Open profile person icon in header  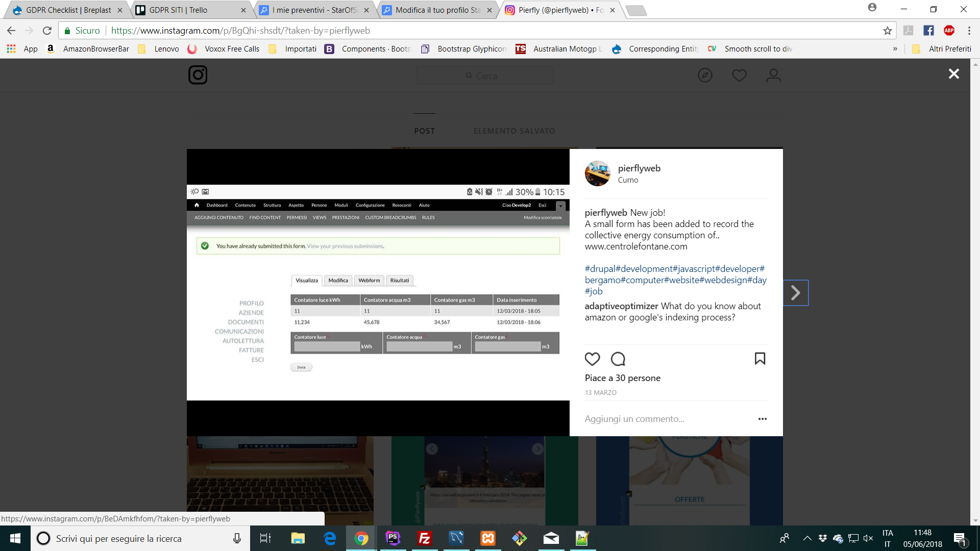(x=773, y=76)
